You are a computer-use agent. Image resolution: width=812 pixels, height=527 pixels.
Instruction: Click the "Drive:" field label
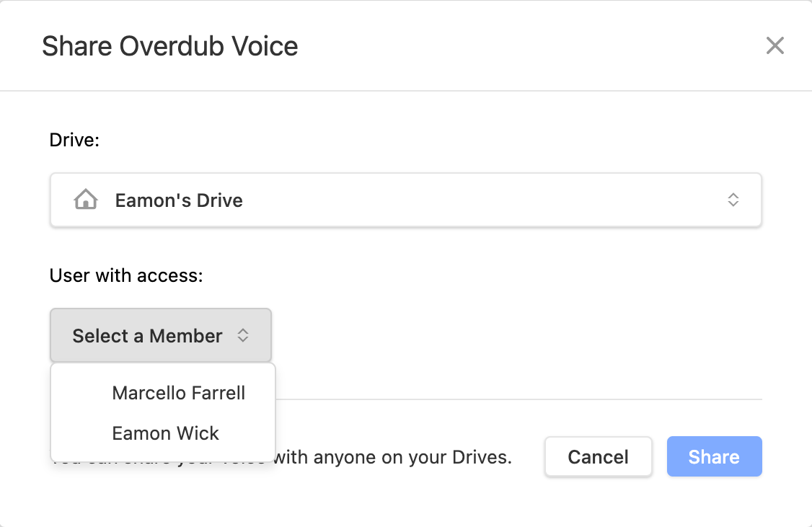pos(74,140)
